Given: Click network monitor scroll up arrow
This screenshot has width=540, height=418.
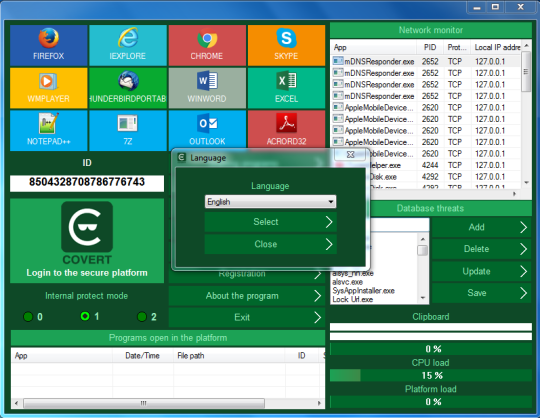Looking at the screenshot, I should [x=526, y=45].
